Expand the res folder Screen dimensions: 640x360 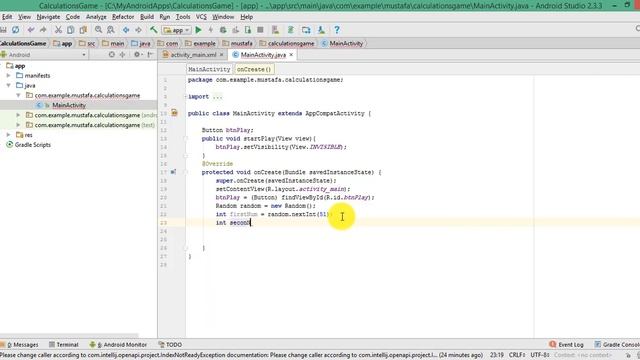coord(8,135)
